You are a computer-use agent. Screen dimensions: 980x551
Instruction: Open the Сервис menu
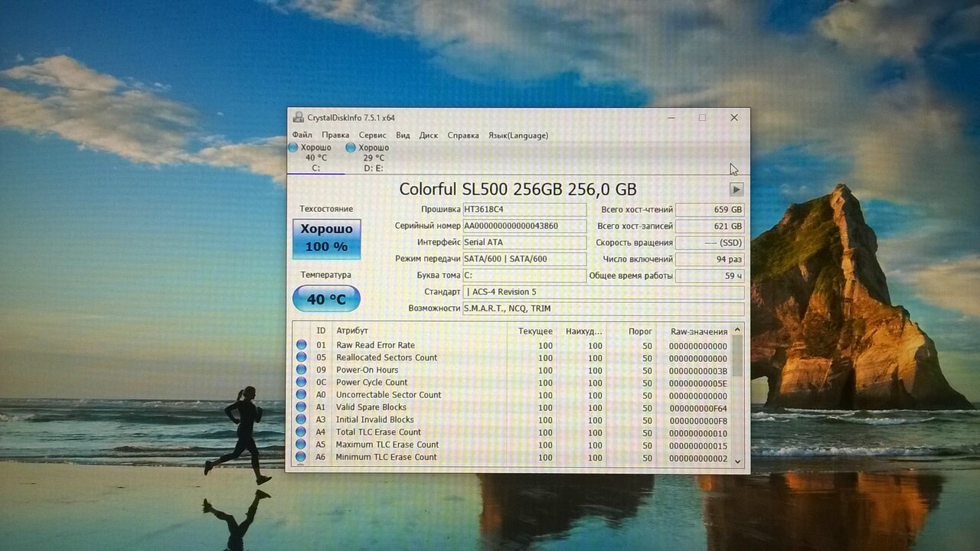pyautogui.click(x=372, y=135)
